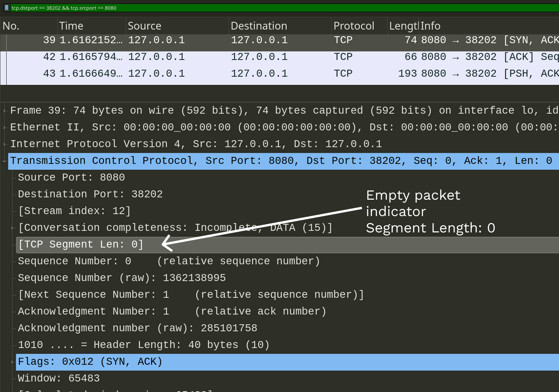The height and width of the screenshot is (392, 559).
Task: Select the Acknowledgment number (raw) field
Action: coord(137,328)
